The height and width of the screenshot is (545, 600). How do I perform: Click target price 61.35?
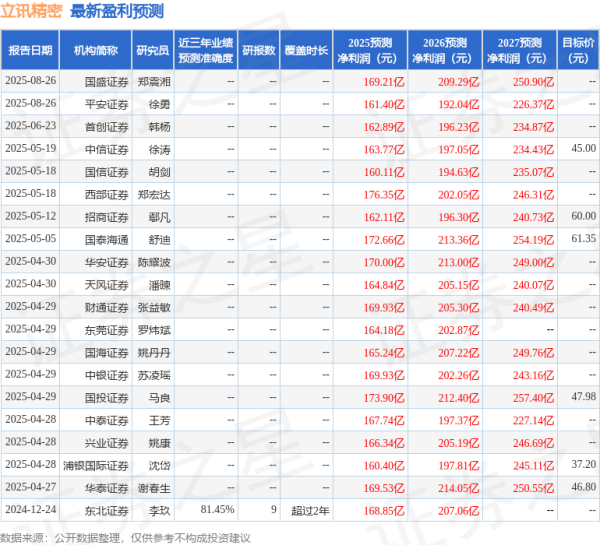[584, 238]
